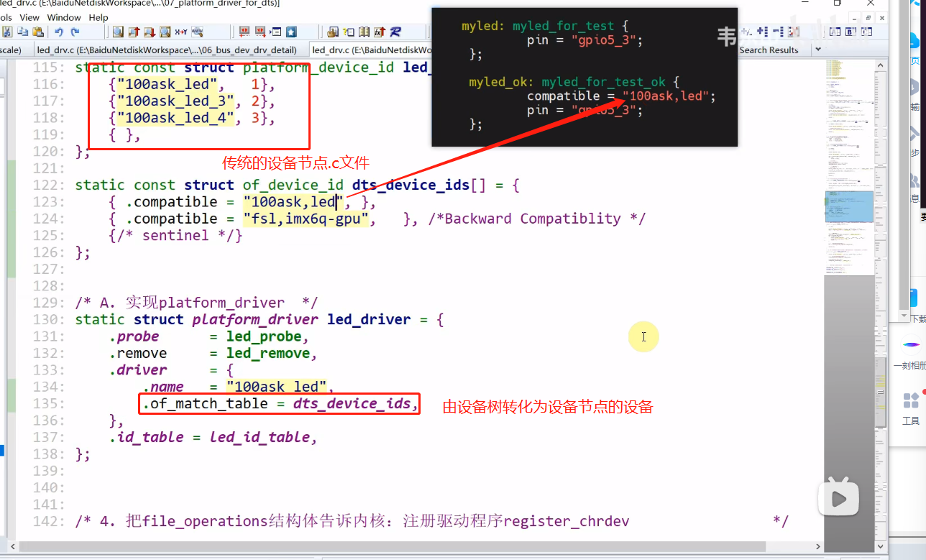This screenshot has width=926, height=560.
Task: Open the Search Results tab
Action: click(x=769, y=50)
